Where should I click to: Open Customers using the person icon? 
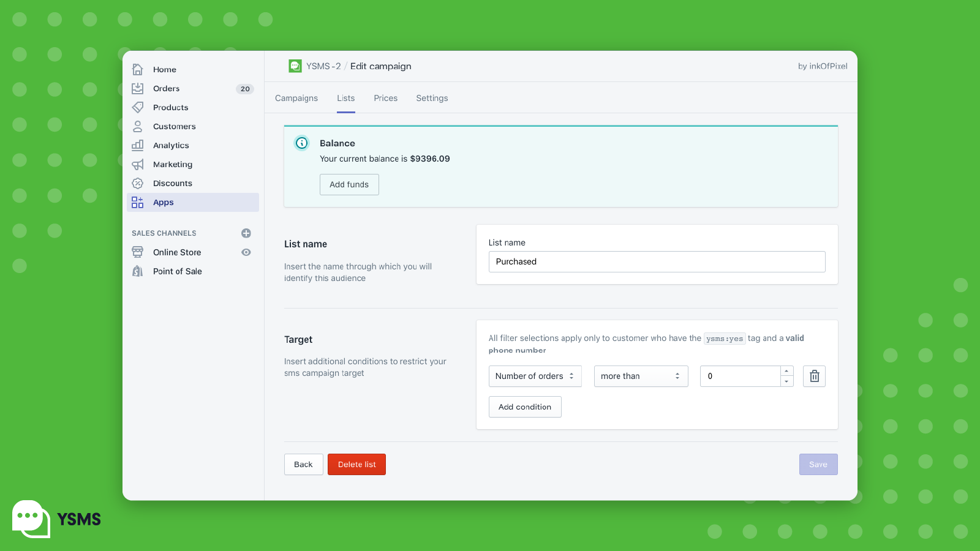[x=137, y=126]
